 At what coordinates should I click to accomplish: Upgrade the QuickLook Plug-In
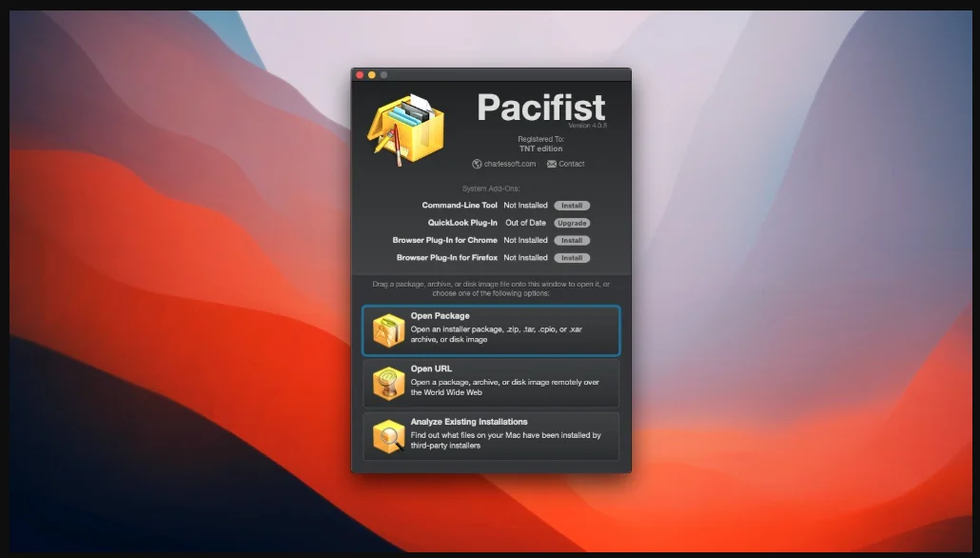pos(572,223)
